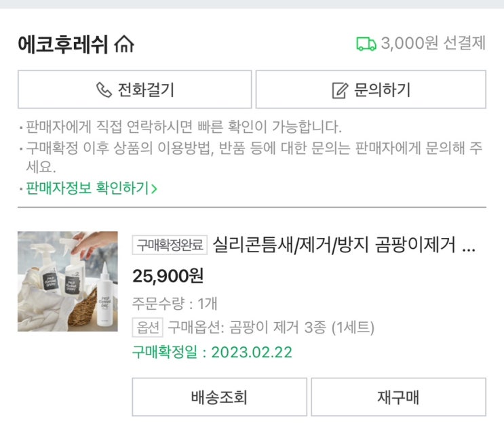Open the 판매자정보 확인하기 link

point(88,188)
